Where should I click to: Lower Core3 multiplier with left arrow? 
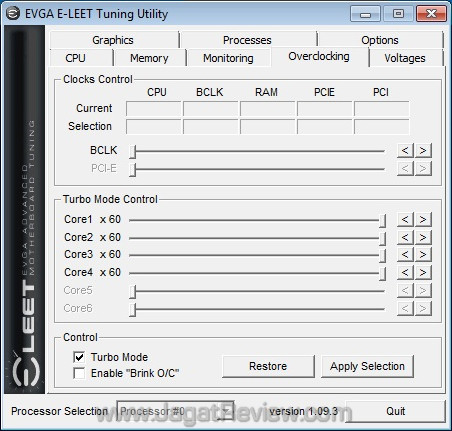tap(405, 255)
